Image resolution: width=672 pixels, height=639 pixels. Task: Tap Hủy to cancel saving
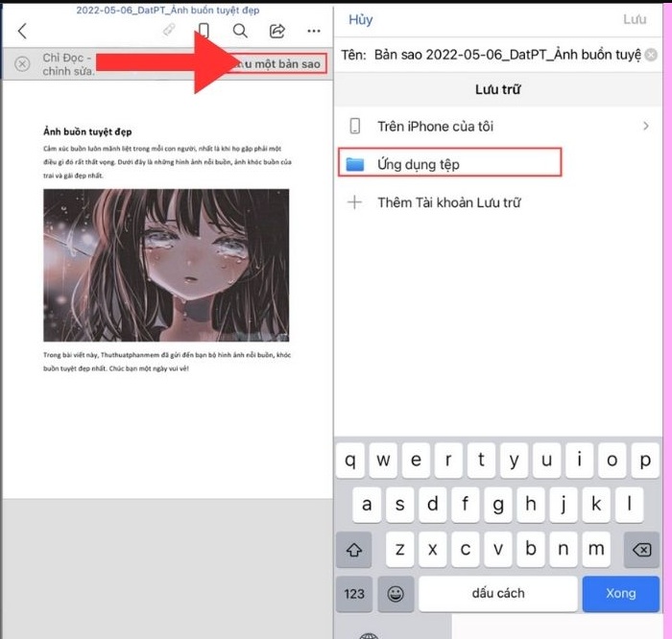360,20
